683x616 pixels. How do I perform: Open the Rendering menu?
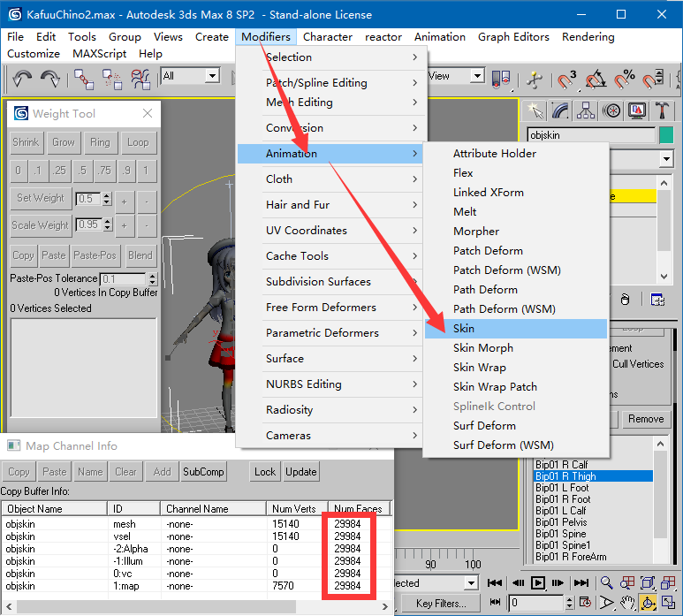pyautogui.click(x=588, y=37)
